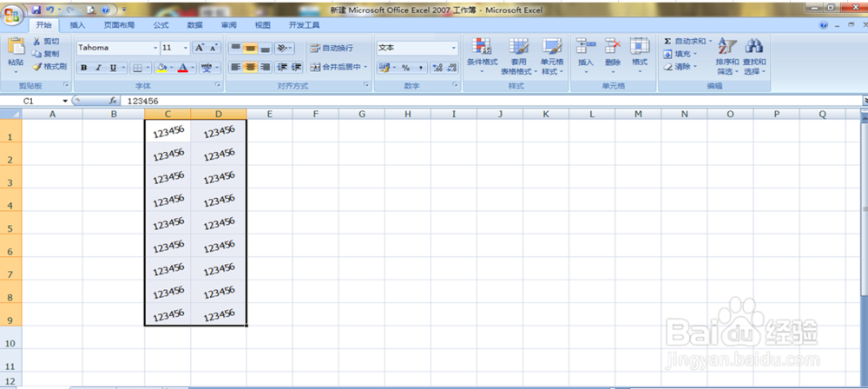
Task: Click the 格式 cell format button
Action: (640, 56)
